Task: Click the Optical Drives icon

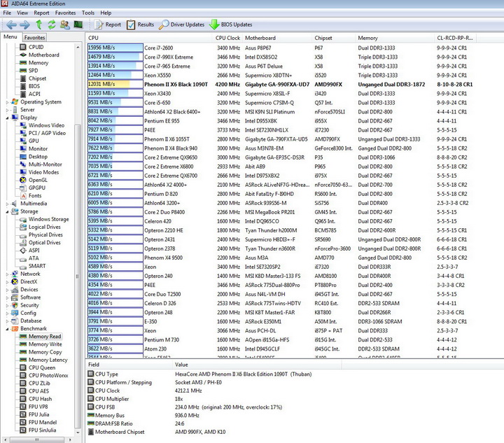Action: (23, 243)
